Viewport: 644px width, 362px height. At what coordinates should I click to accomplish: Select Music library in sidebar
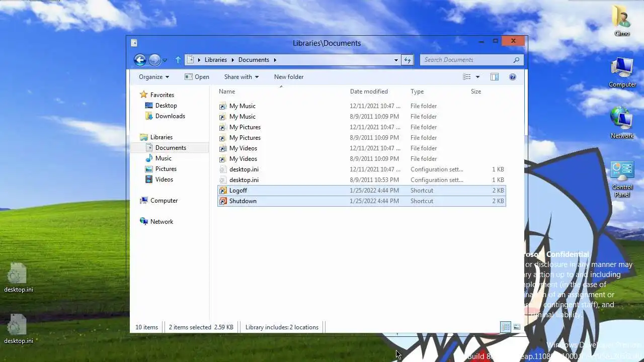tap(158, 158)
